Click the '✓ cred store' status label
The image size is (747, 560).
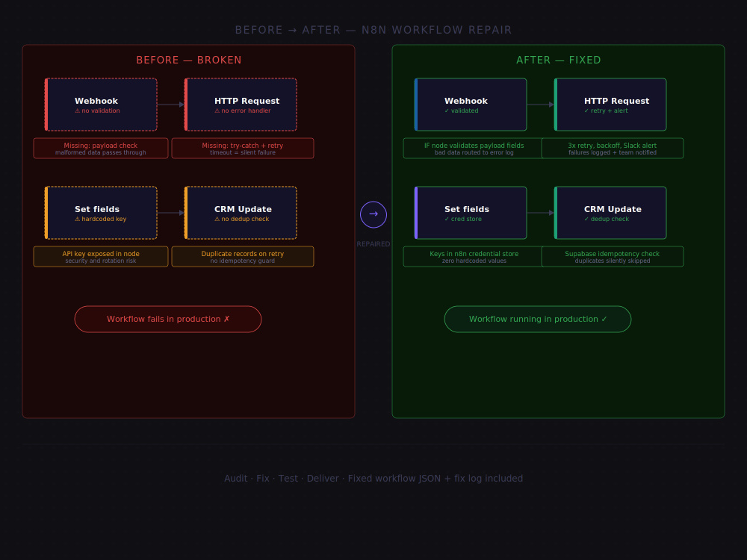coord(462,219)
